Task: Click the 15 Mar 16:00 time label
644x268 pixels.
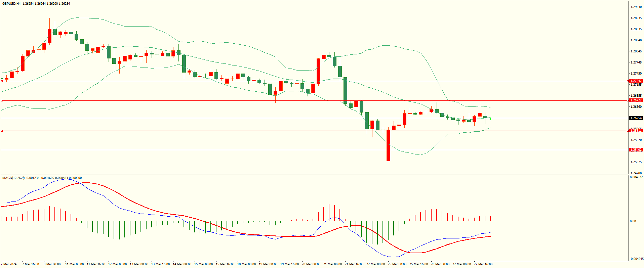Action: [225, 264]
